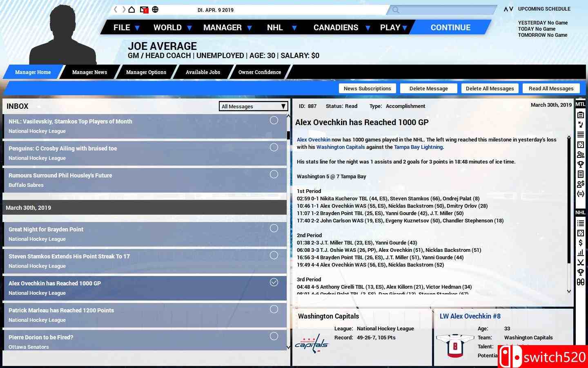This screenshot has width=588, height=368.
Task: Go back with the left arrow icon
Action: (x=116, y=9)
